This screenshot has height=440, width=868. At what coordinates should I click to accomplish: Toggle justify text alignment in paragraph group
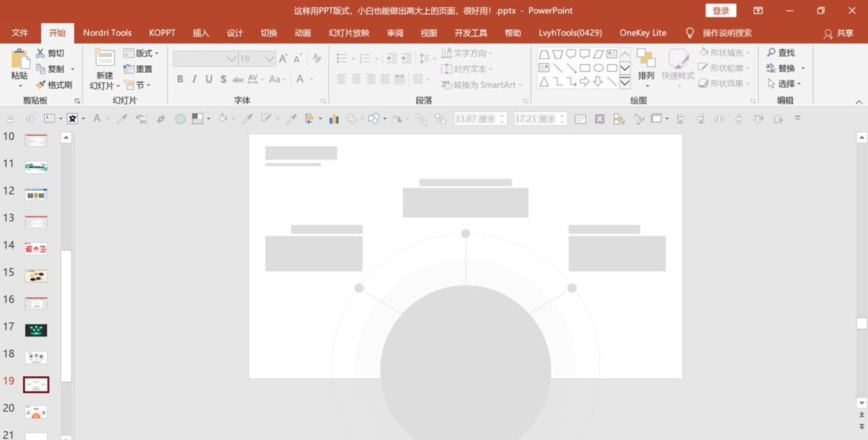coord(385,79)
